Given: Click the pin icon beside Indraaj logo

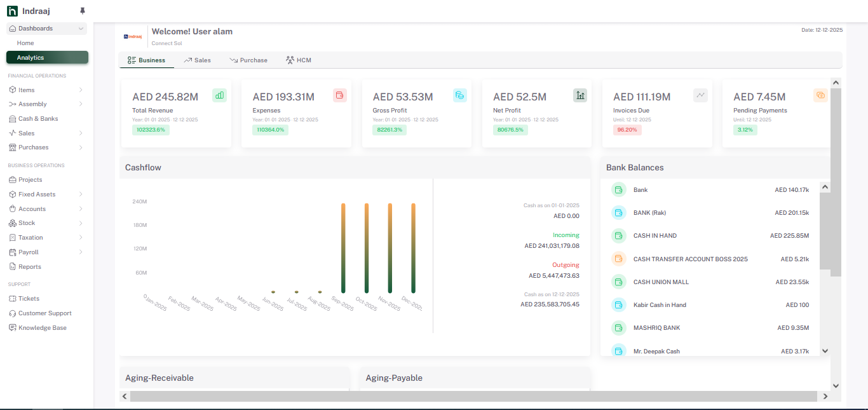Looking at the screenshot, I should pyautogui.click(x=83, y=11).
